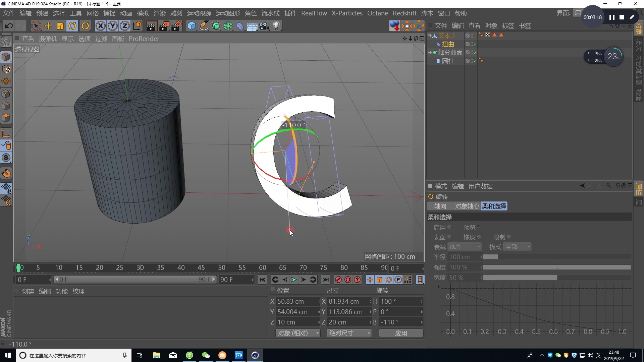Switch to the 对象轴心 tab
The height and width of the screenshot is (362, 644).
[x=467, y=206]
